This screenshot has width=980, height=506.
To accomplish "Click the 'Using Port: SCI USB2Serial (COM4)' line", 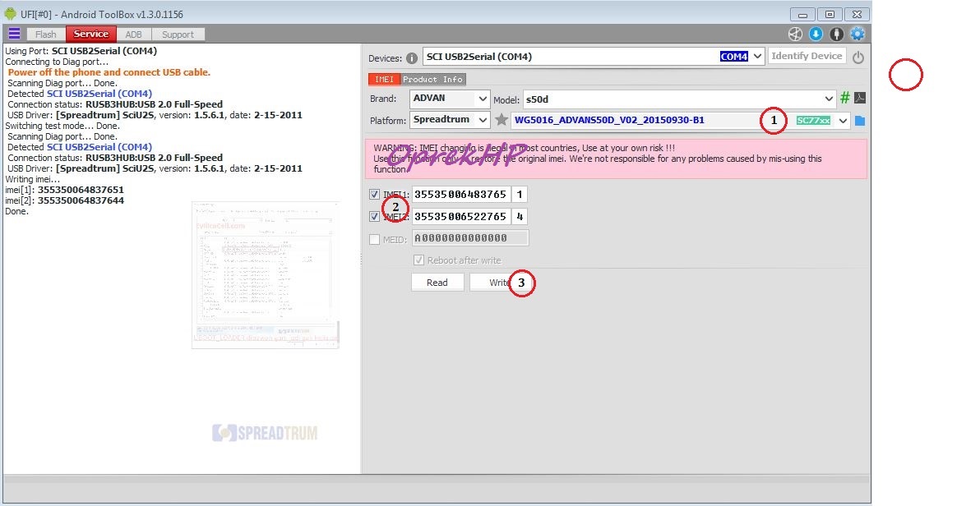I will click(81, 51).
